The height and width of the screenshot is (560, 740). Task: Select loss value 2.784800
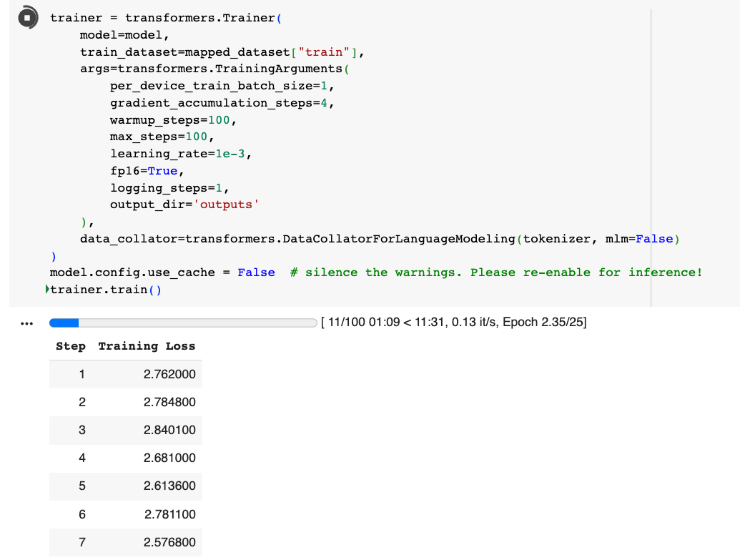(169, 402)
